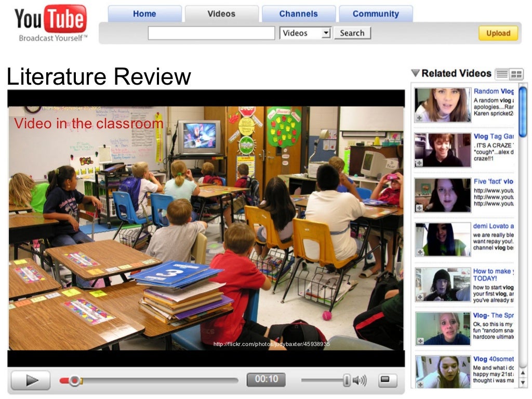
Task: Play the video with the play button
Action: pyautogui.click(x=31, y=381)
